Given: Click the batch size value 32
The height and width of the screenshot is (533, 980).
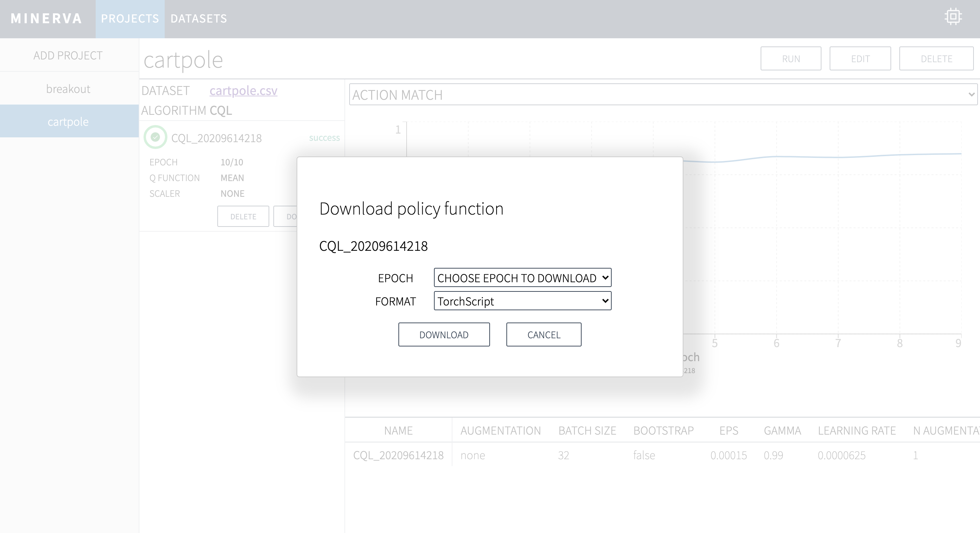Looking at the screenshot, I should (x=563, y=455).
